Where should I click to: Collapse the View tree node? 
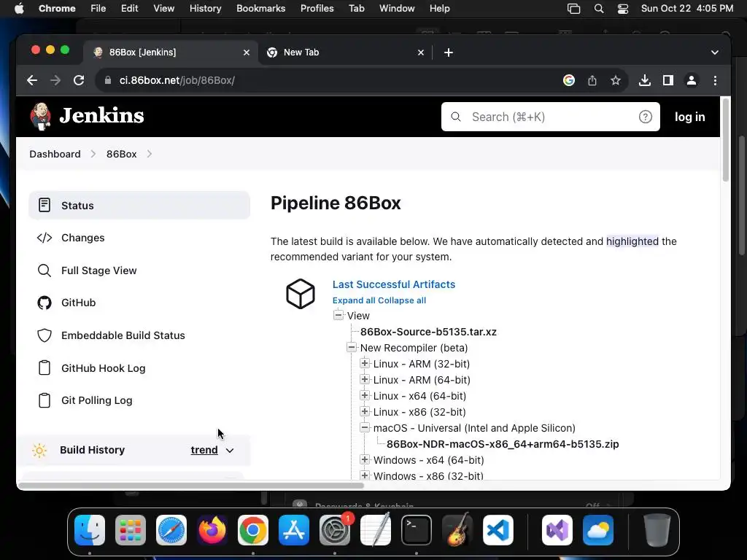coord(338,315)
